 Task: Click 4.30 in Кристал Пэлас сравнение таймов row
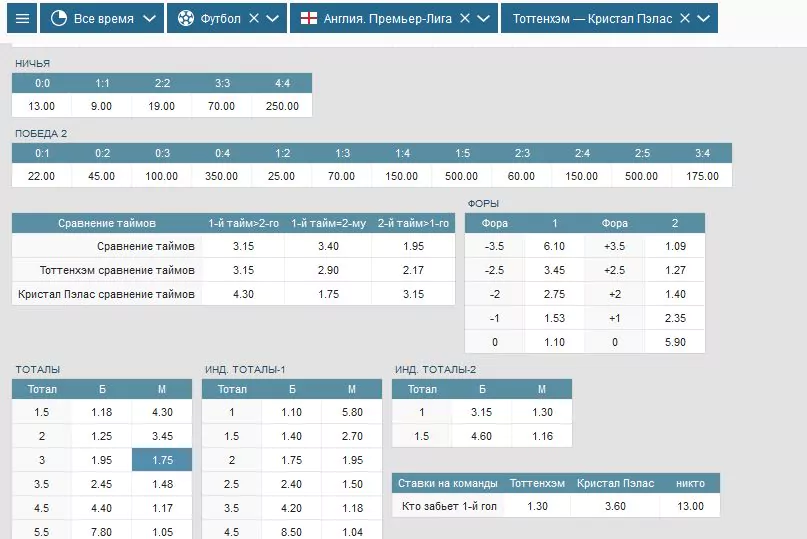[243, 294]
